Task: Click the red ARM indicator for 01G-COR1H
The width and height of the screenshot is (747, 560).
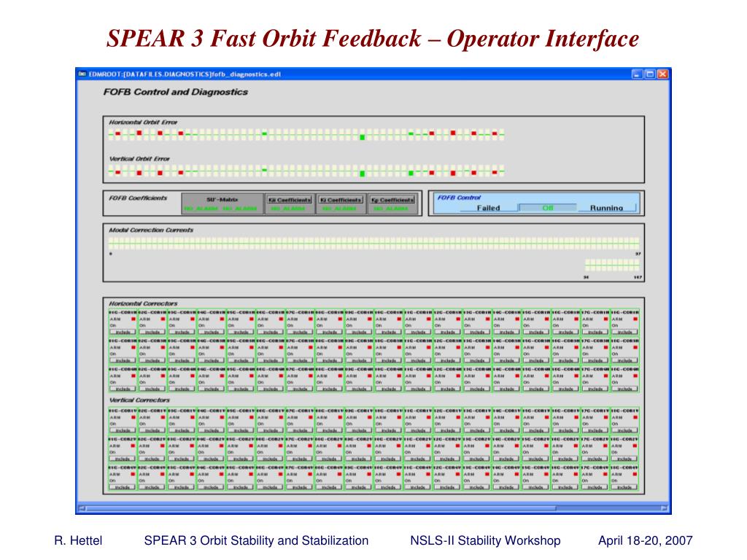Action: [x=133, y=319]
